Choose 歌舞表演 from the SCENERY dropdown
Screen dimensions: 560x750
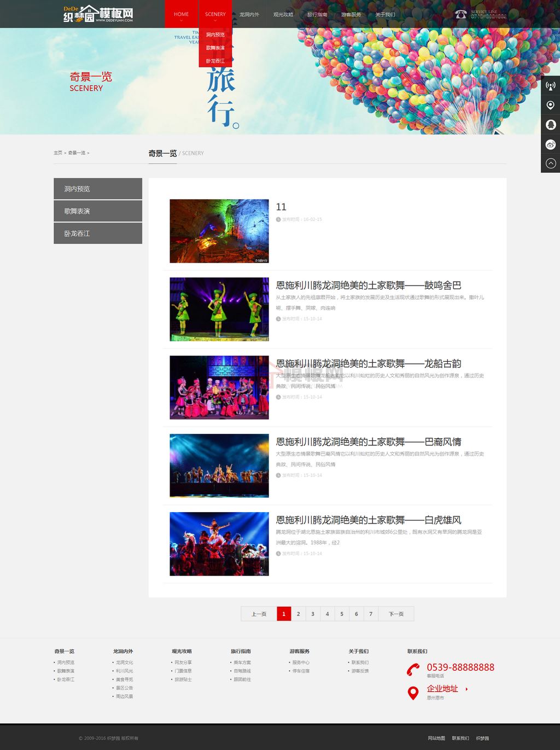pyautogui.click(x=215, y=48)
